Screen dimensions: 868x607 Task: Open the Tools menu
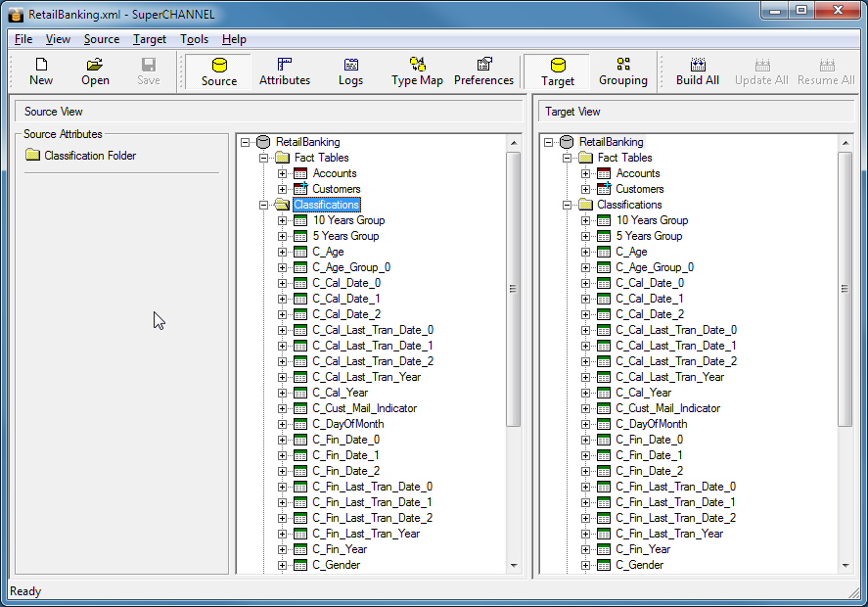tap(194, 39)
